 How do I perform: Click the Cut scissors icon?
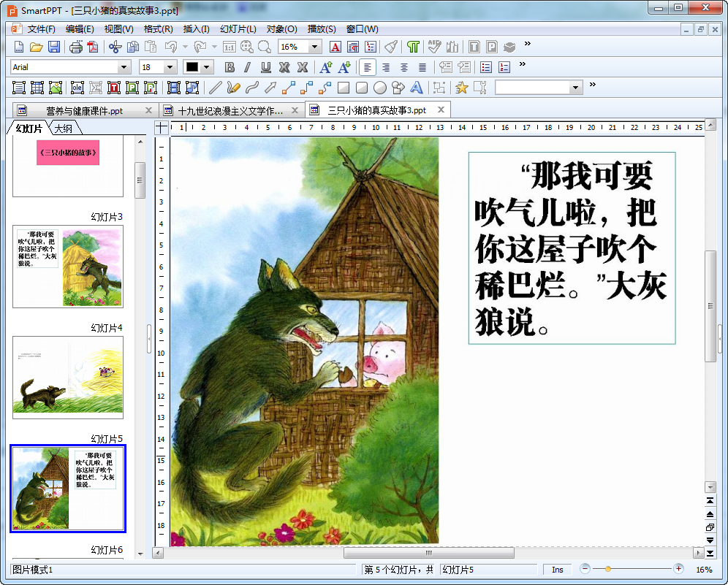[x=115, y=47]
